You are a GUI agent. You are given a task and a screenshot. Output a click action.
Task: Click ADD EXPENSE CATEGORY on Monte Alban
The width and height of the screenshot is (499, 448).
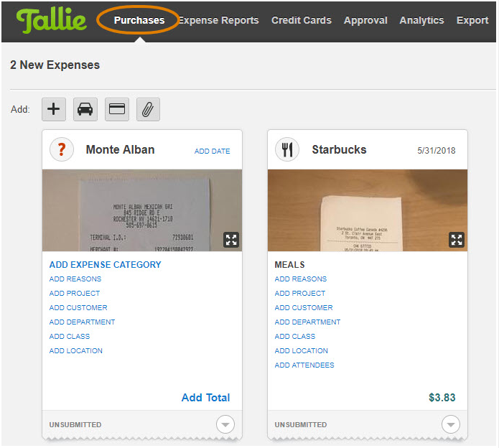[105, 265]
